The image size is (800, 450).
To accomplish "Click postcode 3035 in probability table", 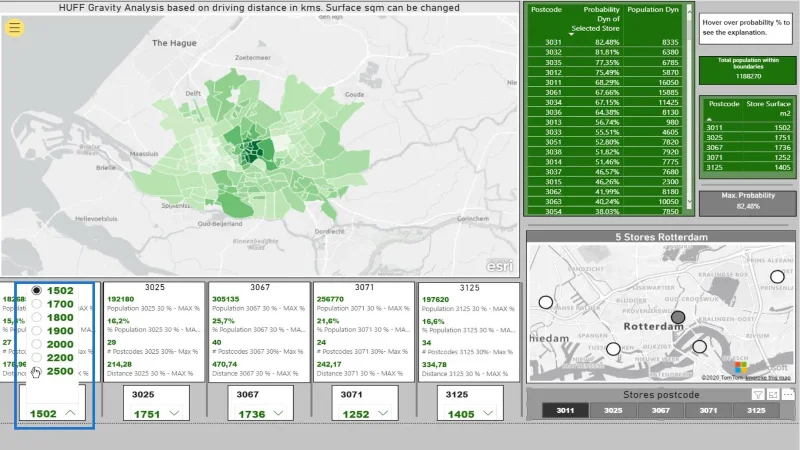I will [x=553, y=62].
